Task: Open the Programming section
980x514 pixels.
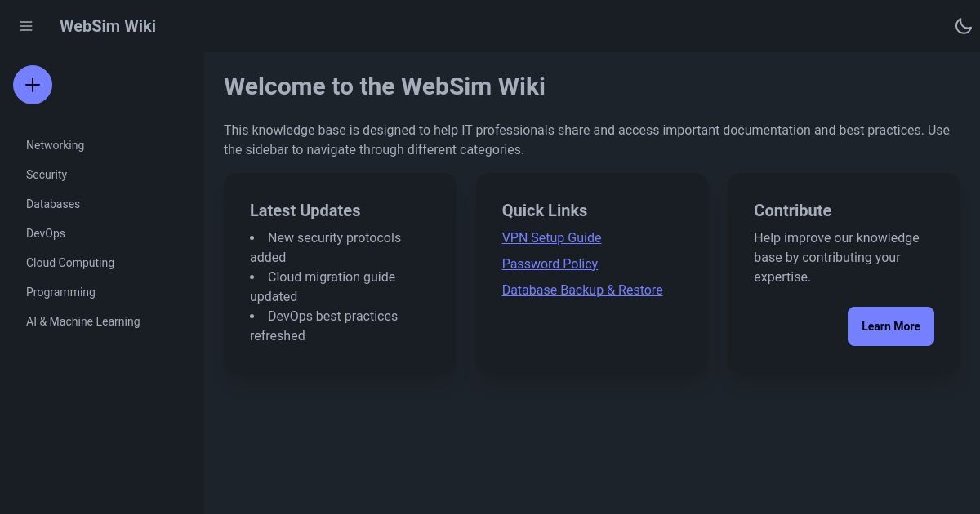Action: point(60,292)
